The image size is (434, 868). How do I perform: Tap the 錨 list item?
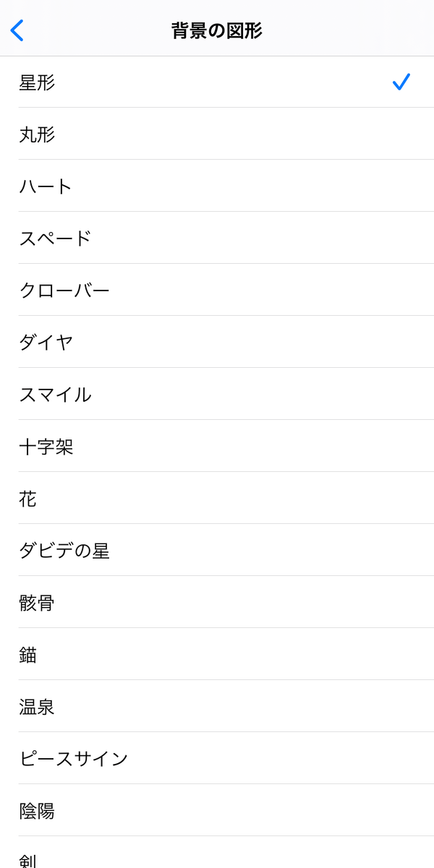(x=217, y=655)
